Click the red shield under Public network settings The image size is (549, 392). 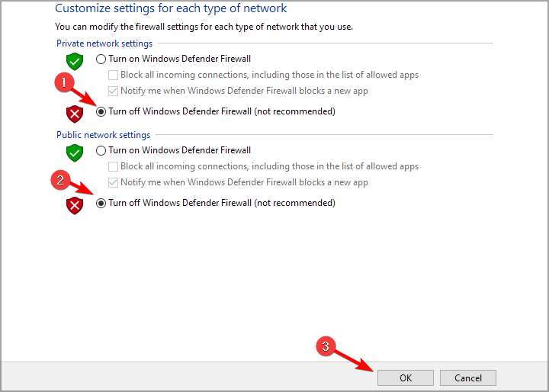pos(74,204)
